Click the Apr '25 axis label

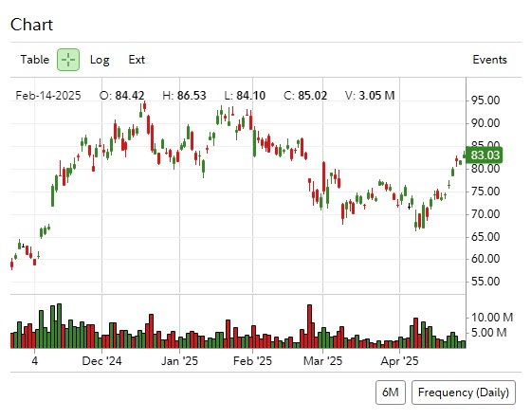[399, 361]
